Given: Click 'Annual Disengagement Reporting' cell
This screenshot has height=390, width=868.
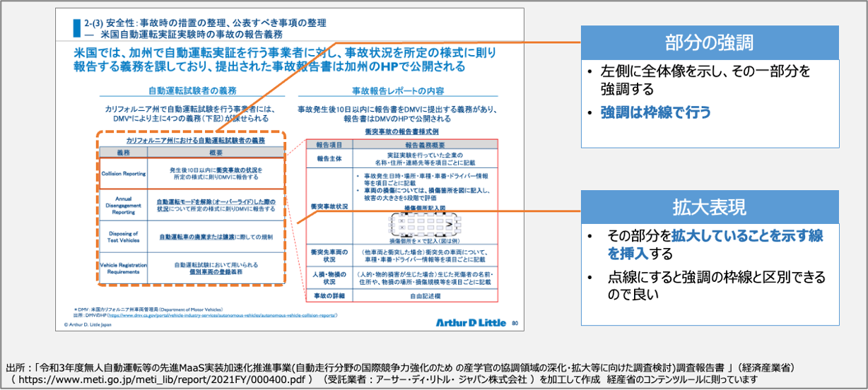Looking at the screenshot, I should pyautogui.click(x=123, y=205).
